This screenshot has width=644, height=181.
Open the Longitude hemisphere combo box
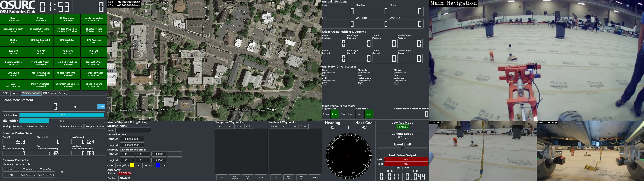[174, 160]
